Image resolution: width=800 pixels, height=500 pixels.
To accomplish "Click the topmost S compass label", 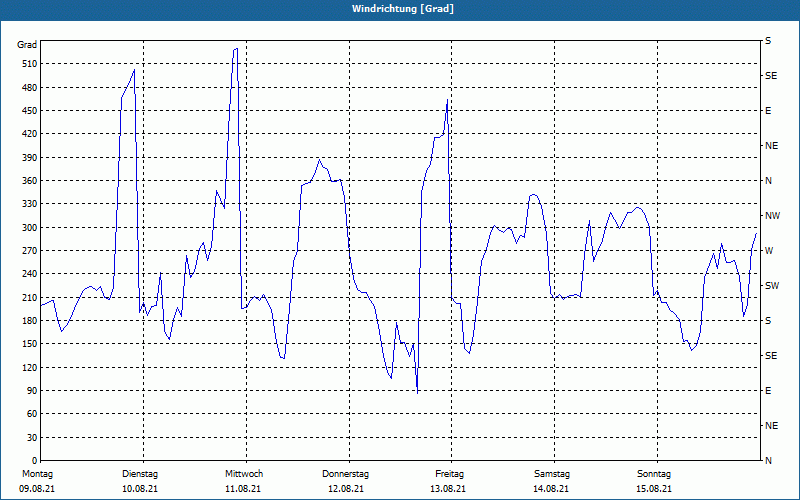I will point(768,41).
